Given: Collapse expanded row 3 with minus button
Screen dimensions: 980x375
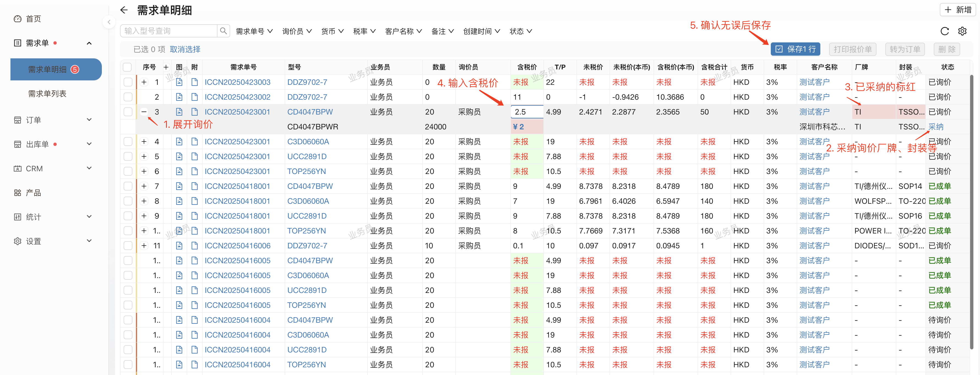Looking at the screenshot, I should pos(144,112).
